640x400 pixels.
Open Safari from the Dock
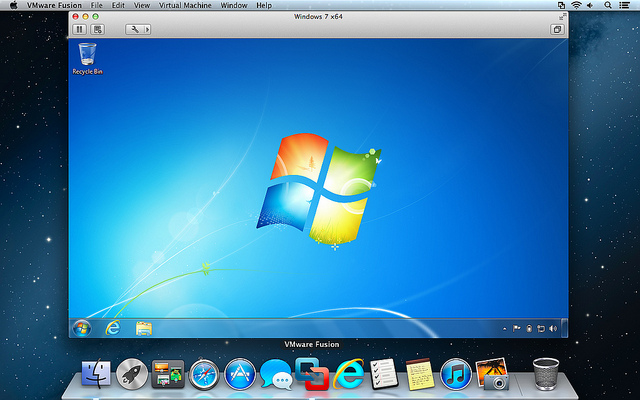(x=204, y=375)
